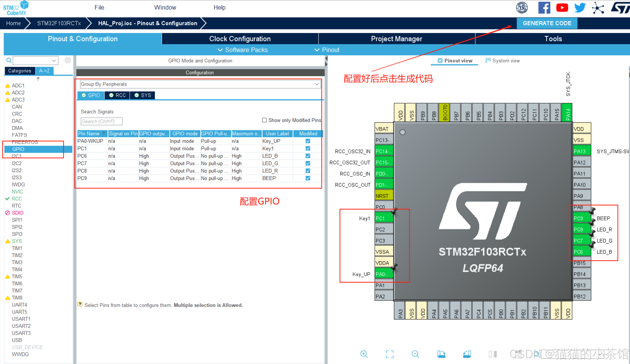Select SDIO in the categories list
Viewport: 630px width, 364px height.
point(17,213)
